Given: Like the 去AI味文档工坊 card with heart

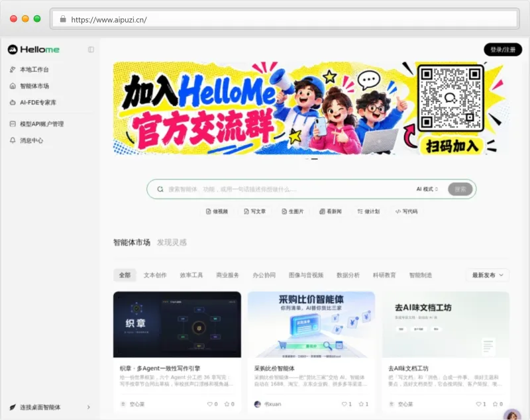Looking at the screenshot, I should pos(478,404).
